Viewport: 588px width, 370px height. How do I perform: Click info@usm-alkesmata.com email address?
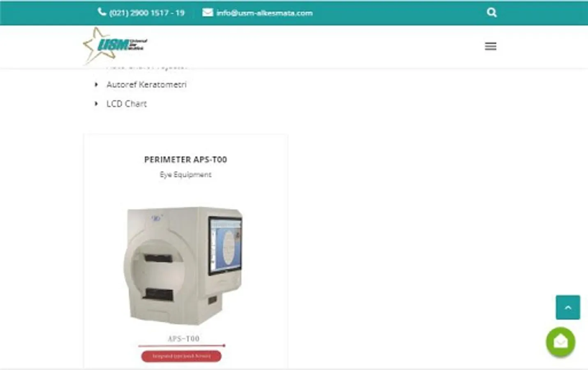click(264, 13)
